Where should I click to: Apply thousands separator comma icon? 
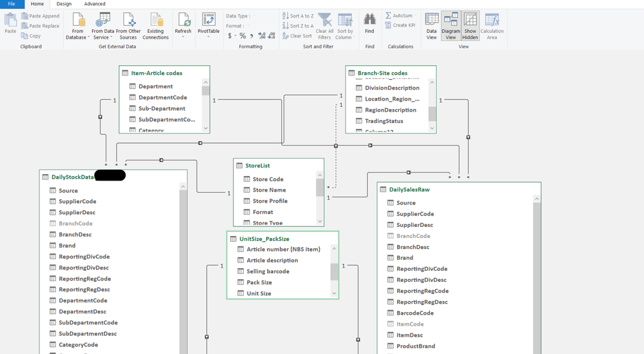tap(251, 35)
